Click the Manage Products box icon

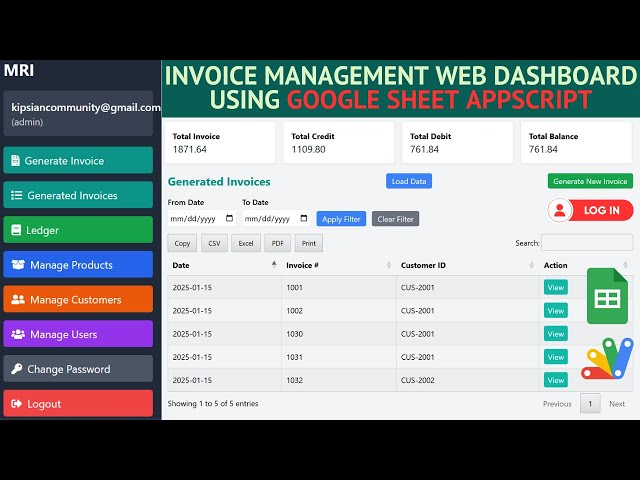tap(18, 264)
